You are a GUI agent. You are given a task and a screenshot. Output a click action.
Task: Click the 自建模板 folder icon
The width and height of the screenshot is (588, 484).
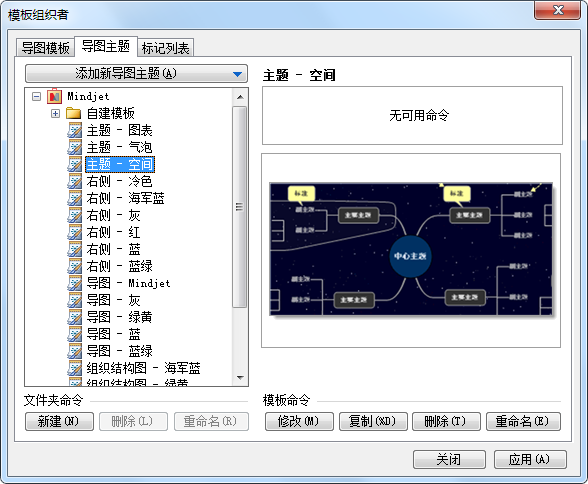pyautogui.click(x=74, y=113)
